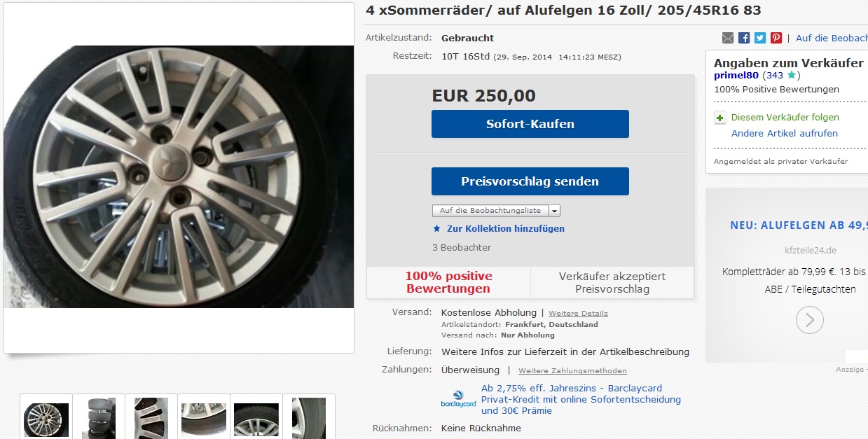Viewport: 868px width, 439px height.
Task: Share listing on Twitter icon
Action: (760, 38)
